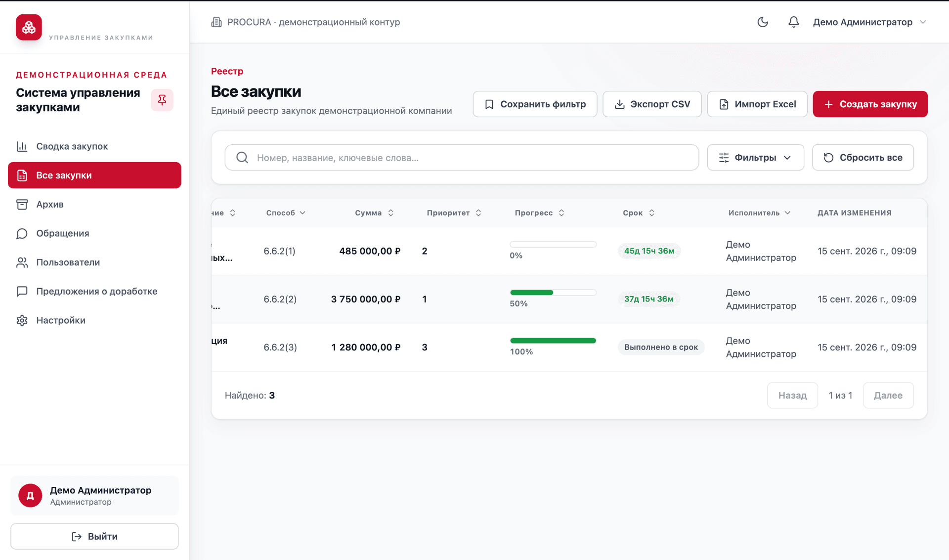Open Сводка закупок in sidebar
Screen dimensions: 949x560
point(94,146)
